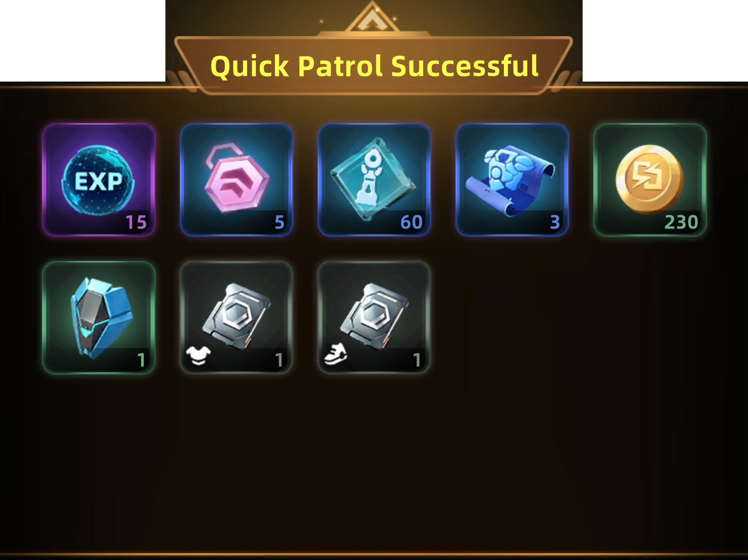Viewport: 748px width, 560px height.
Task: Click the 60 quantity on tower card
Action: tap(411, 222)
